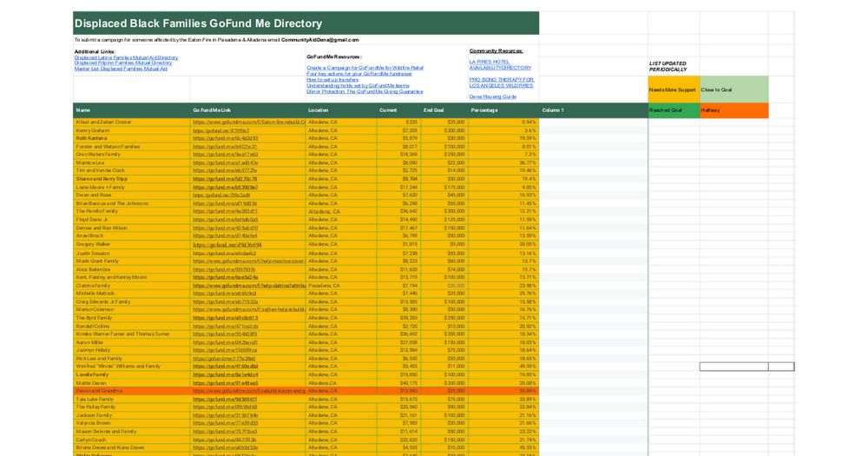Open LA Fires Hotel Availability Directory link
This screenshot has height=456, width=868.
pos(501,65)
